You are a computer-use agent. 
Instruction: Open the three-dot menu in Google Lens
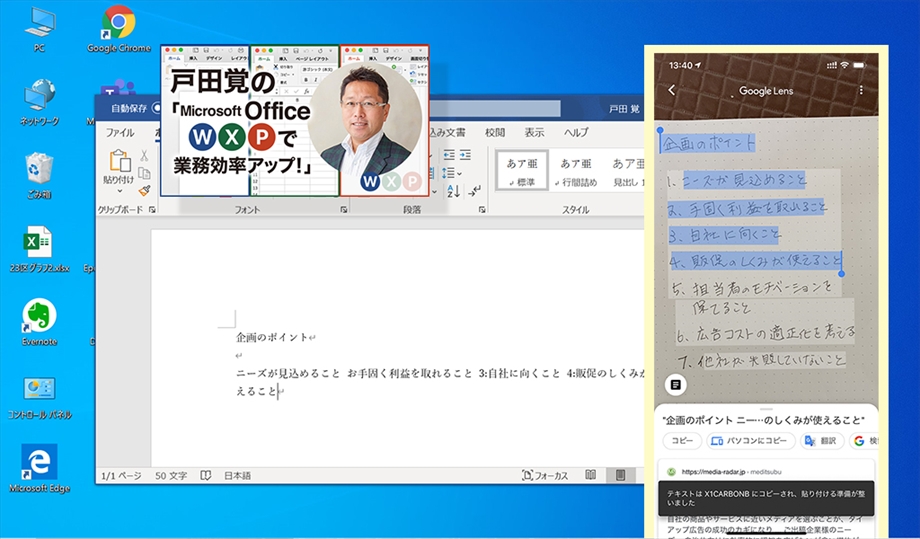pyautogui.click(x=861, y=90)
